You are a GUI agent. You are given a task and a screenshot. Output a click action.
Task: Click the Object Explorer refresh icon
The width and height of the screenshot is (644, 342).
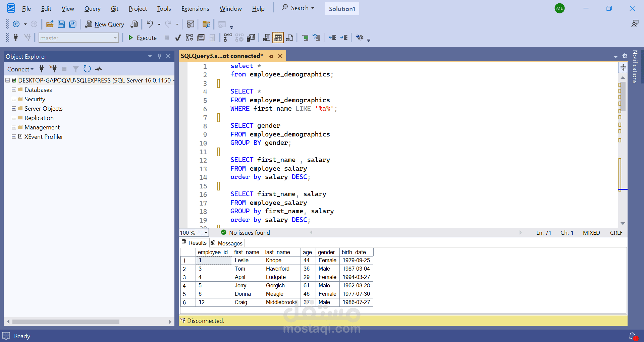tap(87, 69)
